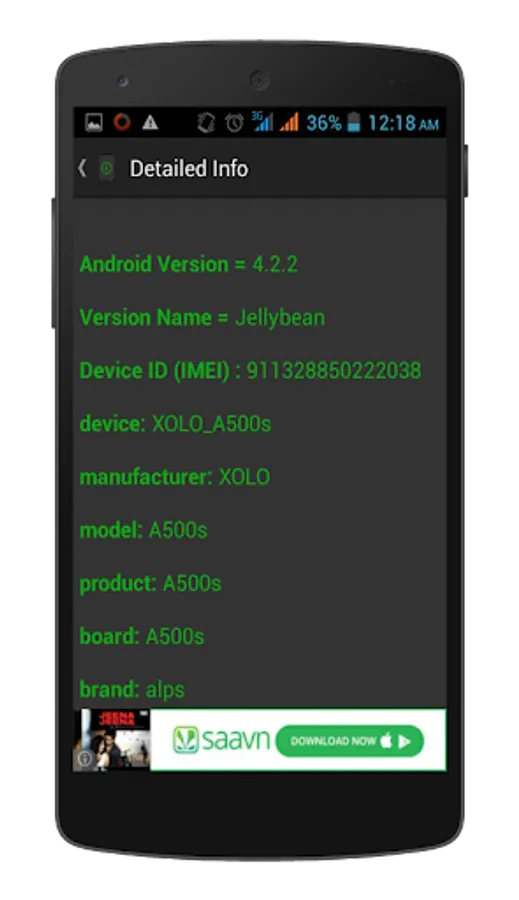Tap the Detailed Info title text
The width and height of the screenshot is (519, 900).
coord(189,169)
